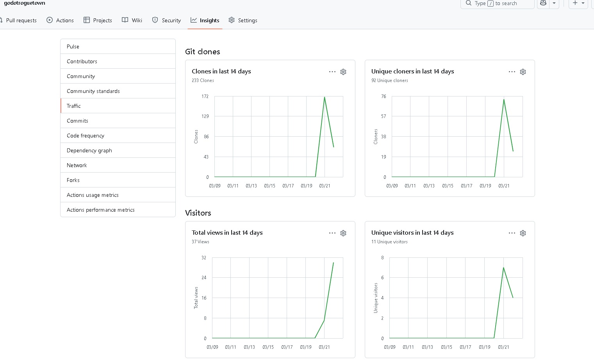594x364 pixels.
Task: Open Copilot chat icon in header
Action: pyautogui.click(x=543, y=3)
